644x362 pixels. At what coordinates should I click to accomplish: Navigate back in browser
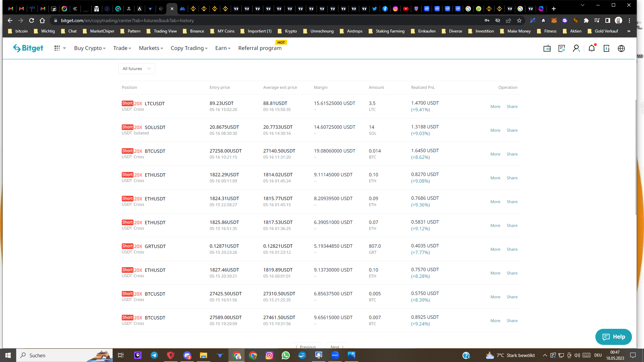point(10,20)
